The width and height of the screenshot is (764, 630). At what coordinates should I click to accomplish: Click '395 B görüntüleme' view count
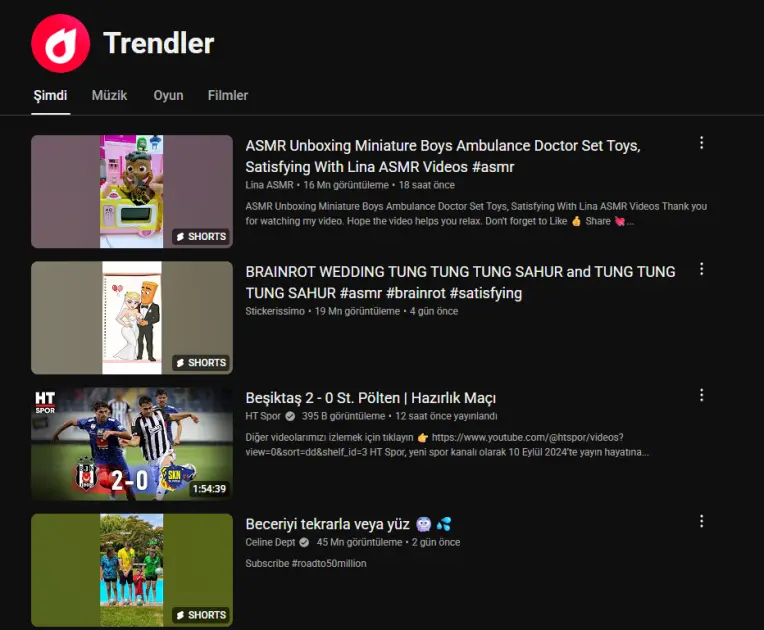tap(344, 416)
